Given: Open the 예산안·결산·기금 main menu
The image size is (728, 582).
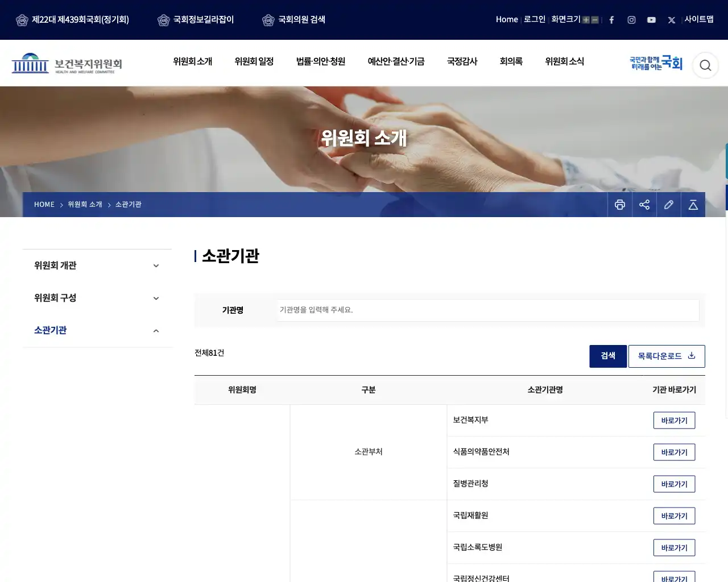Looking at the screenshot, I should coord(396,61).
